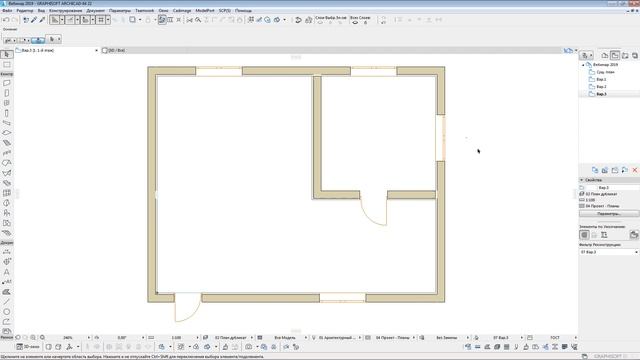Open the Layout Book icon in navigator
The image size is (640, 360).
(x=625, y=55)
